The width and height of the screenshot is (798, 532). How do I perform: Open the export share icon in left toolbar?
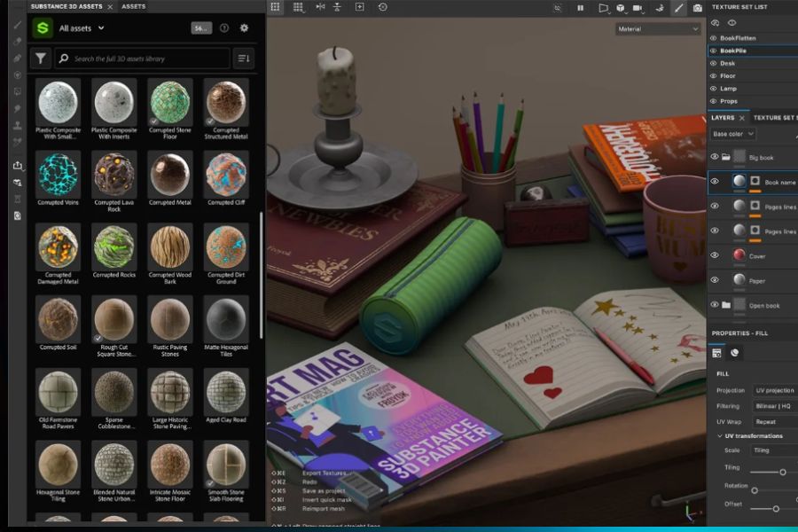pos(18,166)
